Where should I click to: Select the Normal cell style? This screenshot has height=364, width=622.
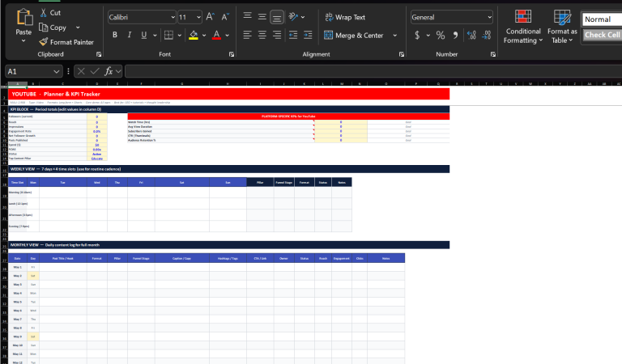point(602,19)
